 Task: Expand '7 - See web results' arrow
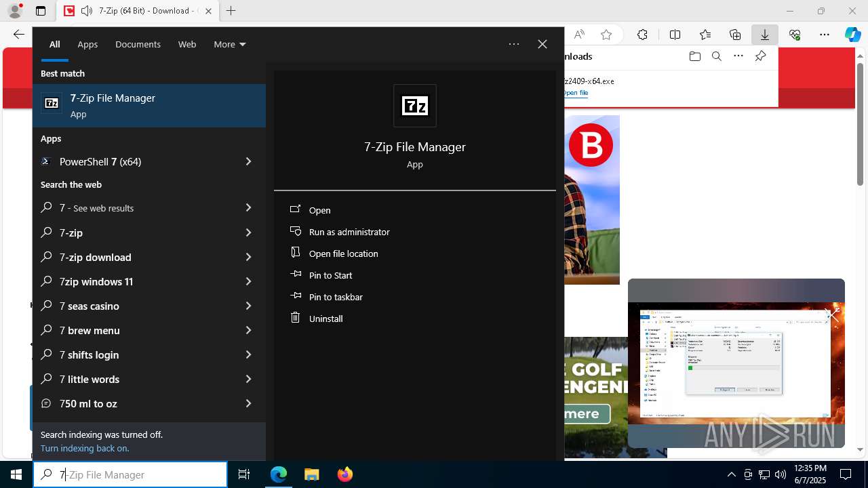click(248, 207)
